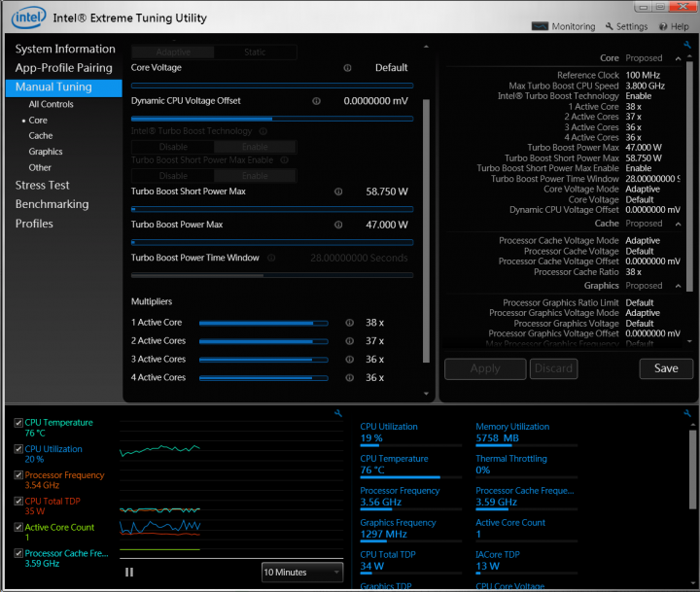This screenshot has width=700, height=592.
Task: Click info icon for 1 Active Core multiplier
Action: (350, 323)
